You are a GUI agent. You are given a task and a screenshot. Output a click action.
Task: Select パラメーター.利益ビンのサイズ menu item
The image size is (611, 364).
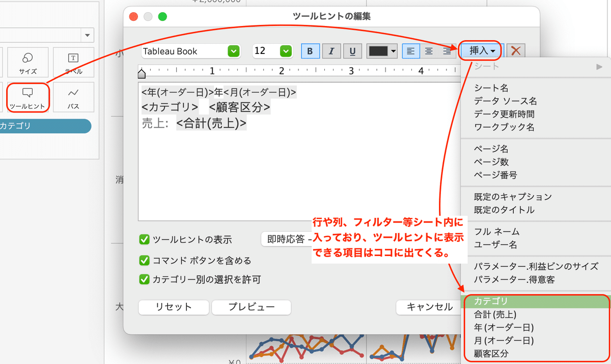536,266
